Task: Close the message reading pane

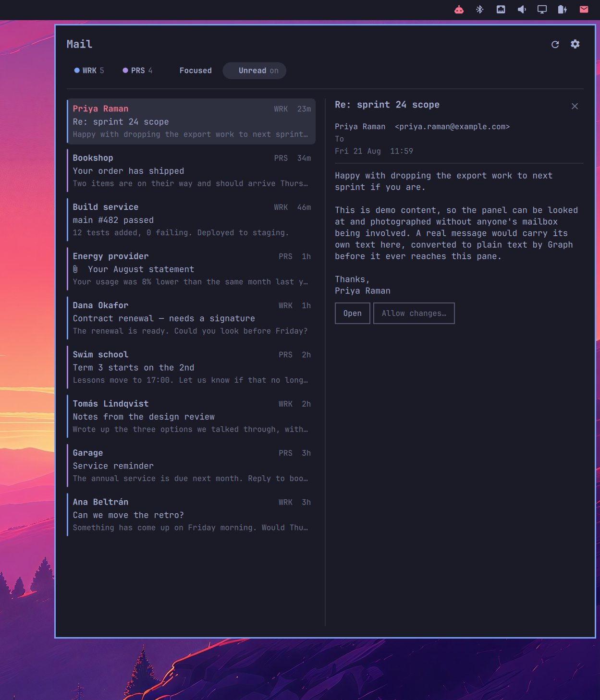Action: (x=575, y=106)
